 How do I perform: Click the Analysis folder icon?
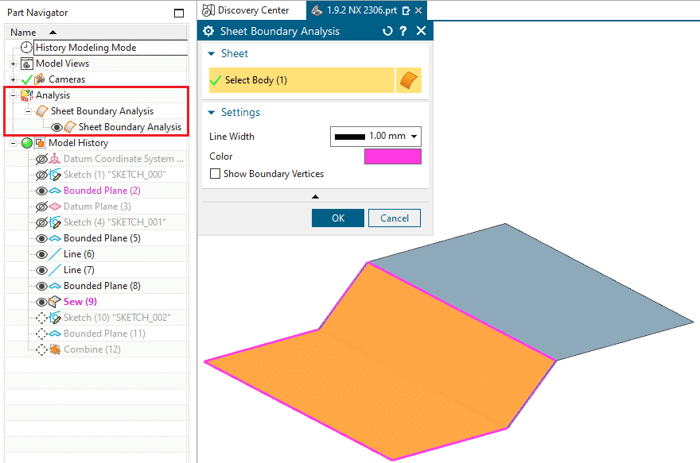pyautogui.click(x=27, y=95)
